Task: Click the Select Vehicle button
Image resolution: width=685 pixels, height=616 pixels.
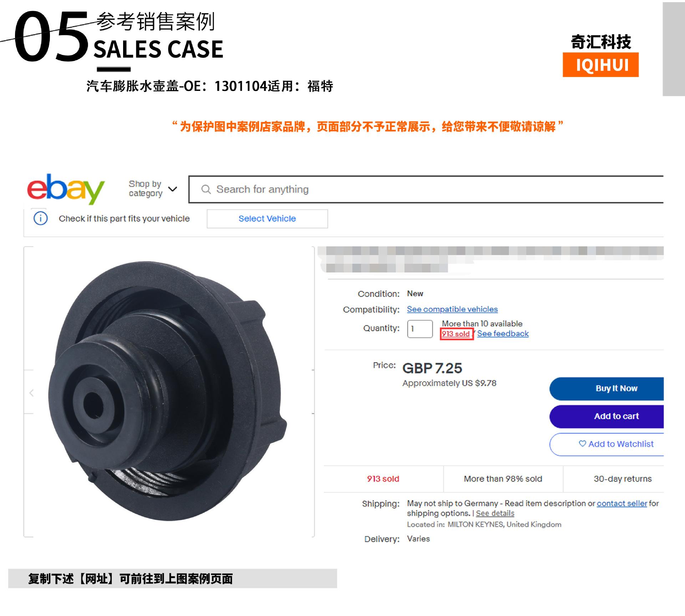Action: coord(267,219)
